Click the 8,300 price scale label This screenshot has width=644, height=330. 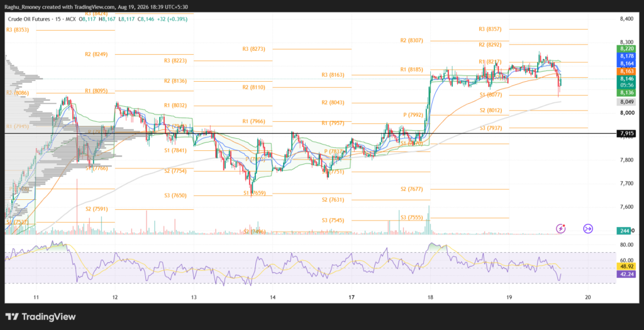(626, 42)
